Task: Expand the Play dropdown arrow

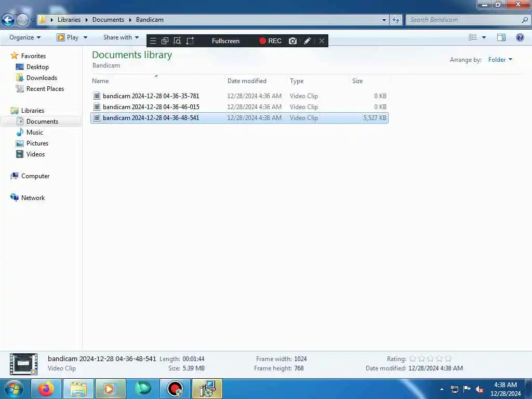Action: [85, 37]
